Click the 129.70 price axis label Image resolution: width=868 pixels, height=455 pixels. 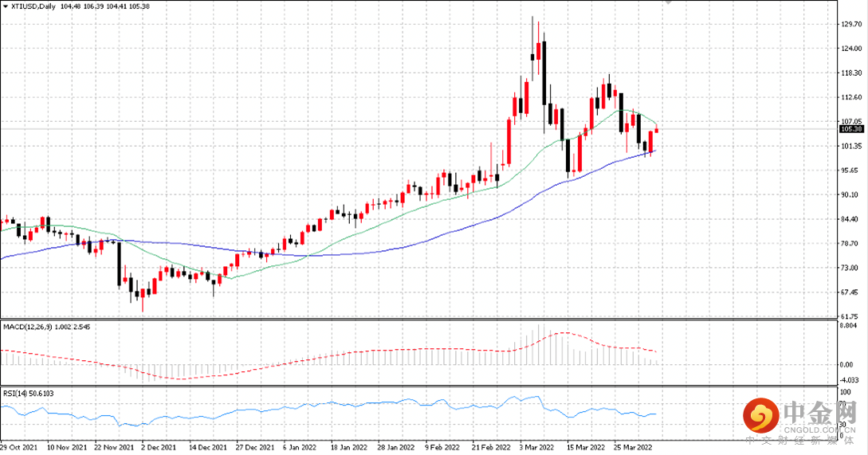(x=851, y=25)
